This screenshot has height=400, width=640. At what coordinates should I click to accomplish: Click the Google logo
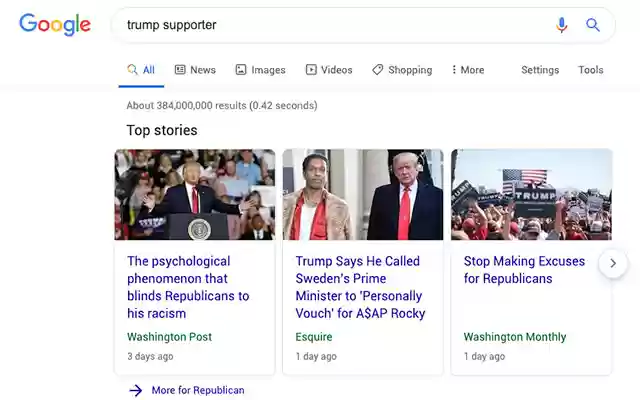[54, 25]
